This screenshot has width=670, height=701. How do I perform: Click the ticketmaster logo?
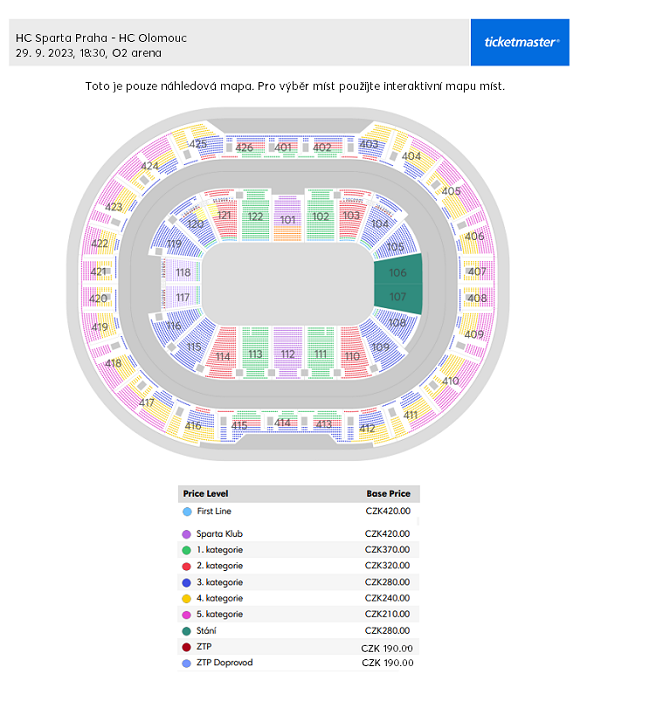coord(519,42)
